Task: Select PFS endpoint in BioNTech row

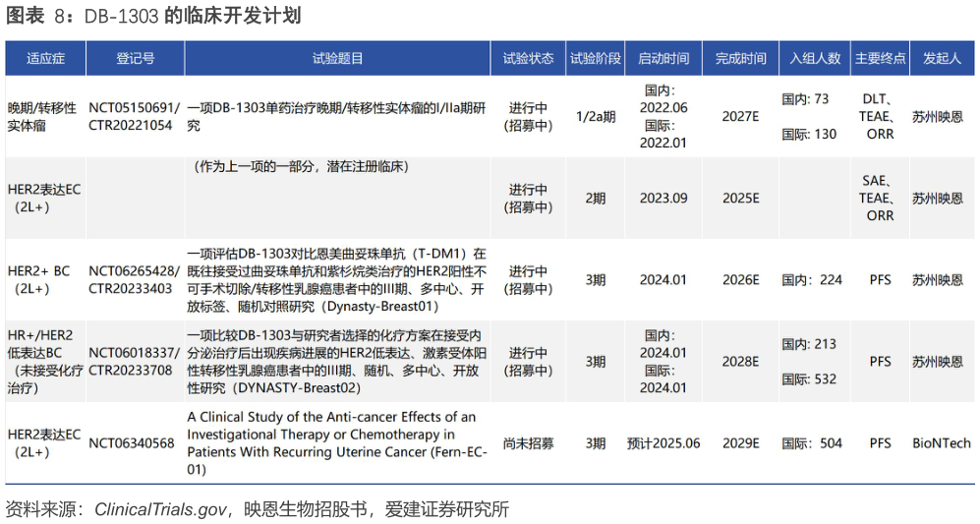Action: coord(880,444)
